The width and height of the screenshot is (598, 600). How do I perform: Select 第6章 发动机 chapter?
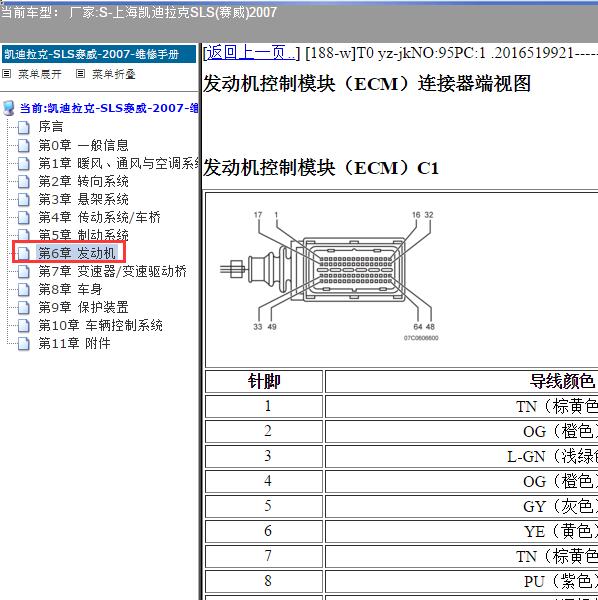click(77, 253)
